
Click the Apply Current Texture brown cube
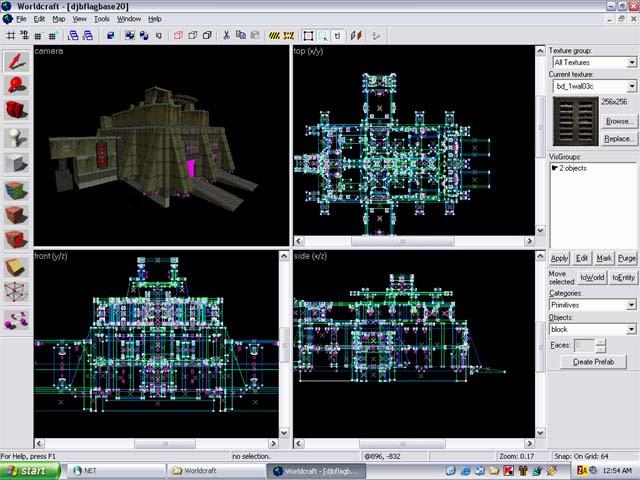click(x=16, y=215)
